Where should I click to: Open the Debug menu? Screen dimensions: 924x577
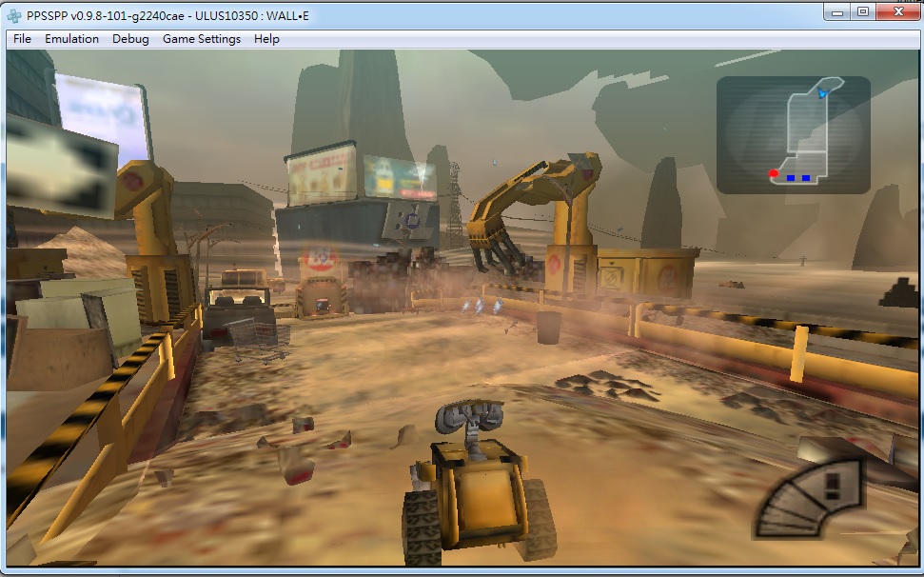(130, 39)
